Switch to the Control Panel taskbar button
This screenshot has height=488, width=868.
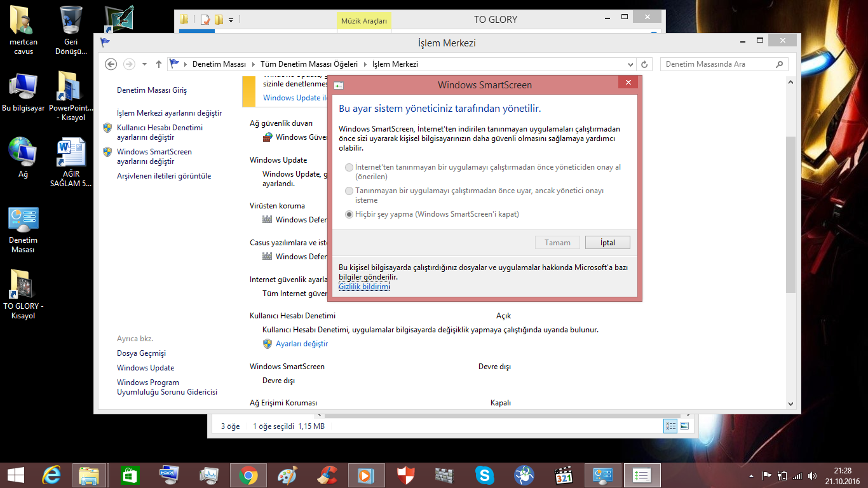(602, 475)
